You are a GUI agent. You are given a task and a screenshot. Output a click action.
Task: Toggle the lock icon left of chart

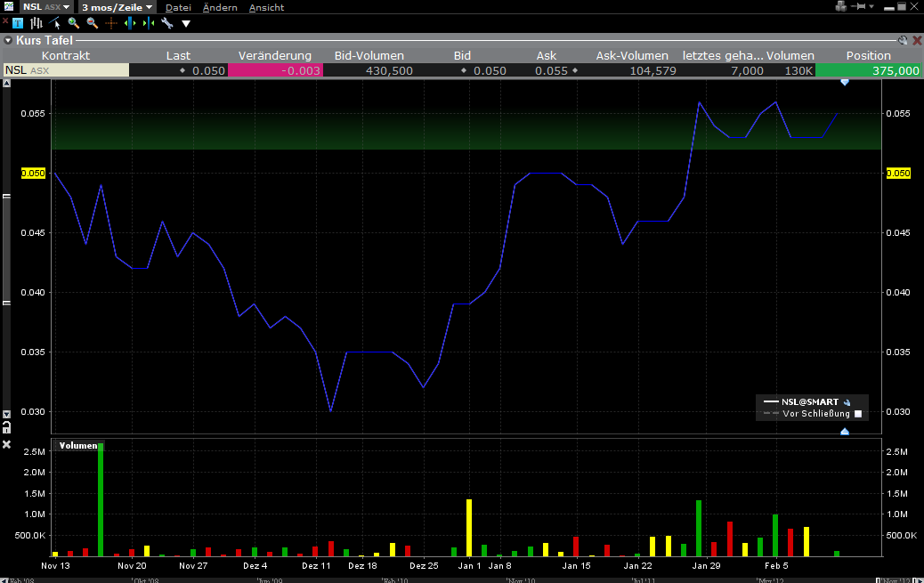click(6, 428)
